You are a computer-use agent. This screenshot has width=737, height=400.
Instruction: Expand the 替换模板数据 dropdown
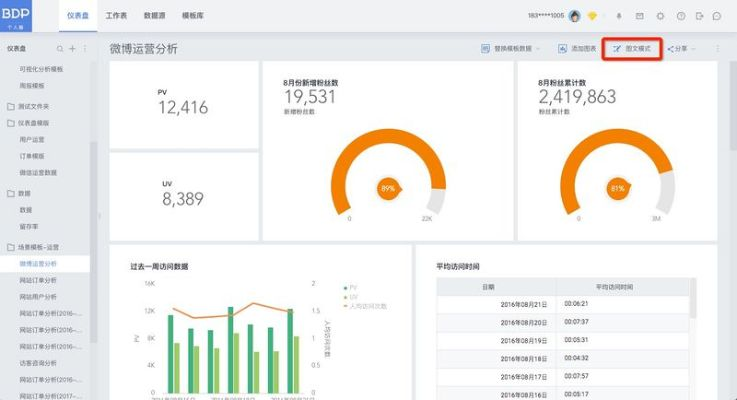pos(510,48)
